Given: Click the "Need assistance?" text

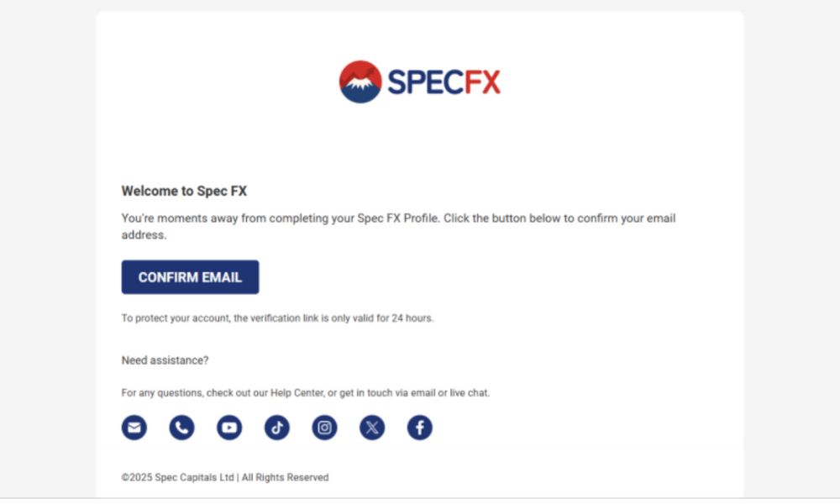Looking at the screenshot, I should 165,360.
